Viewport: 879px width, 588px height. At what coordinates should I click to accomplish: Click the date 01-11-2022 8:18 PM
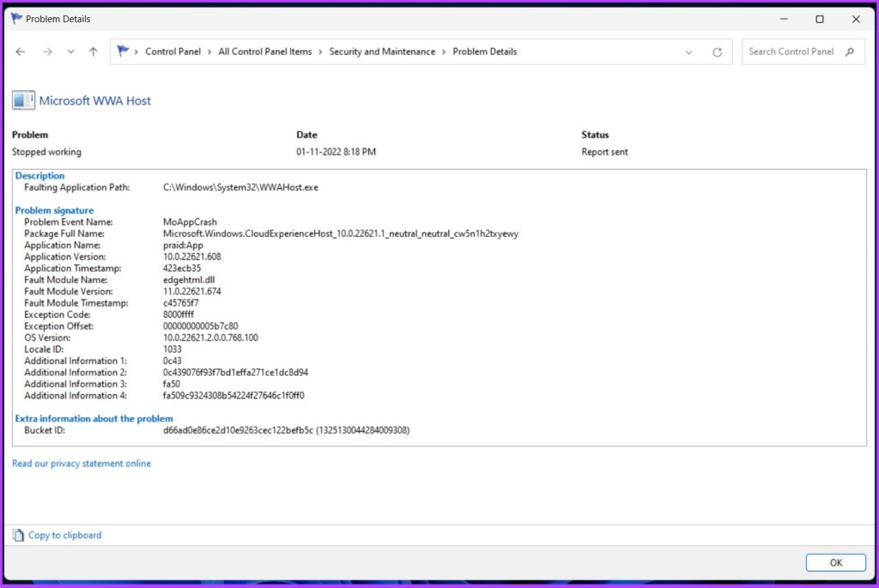coord(336,152)
